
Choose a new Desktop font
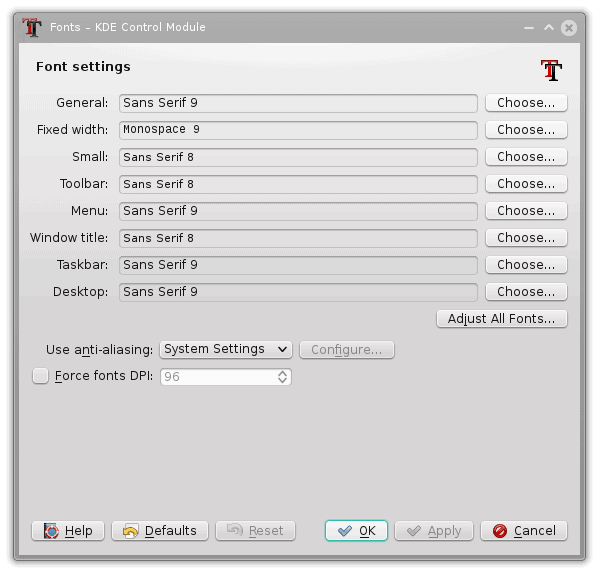(526, 292)
